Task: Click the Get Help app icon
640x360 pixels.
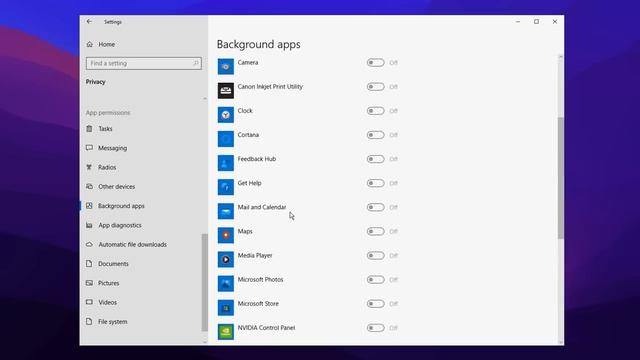Action: pos(226,187)
